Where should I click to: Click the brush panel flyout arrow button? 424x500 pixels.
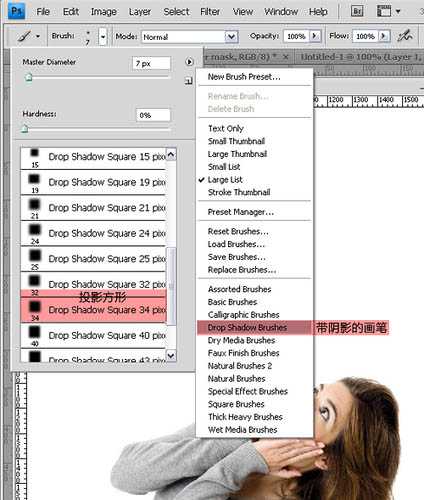[189, 62]
